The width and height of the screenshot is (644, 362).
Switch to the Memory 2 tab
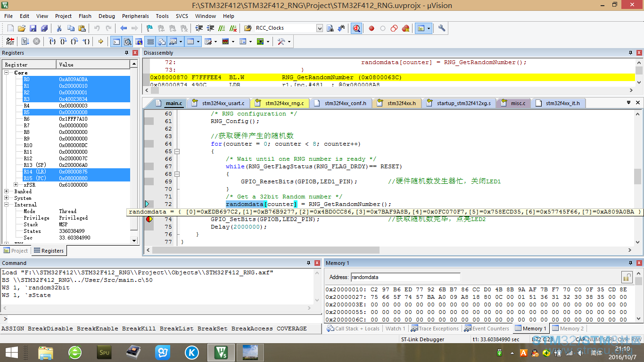tap(569, 329)
